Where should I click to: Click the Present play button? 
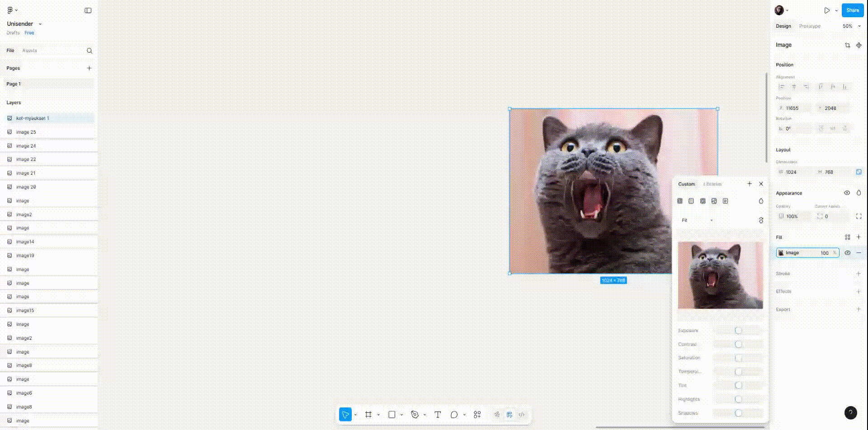coord(826,10)
